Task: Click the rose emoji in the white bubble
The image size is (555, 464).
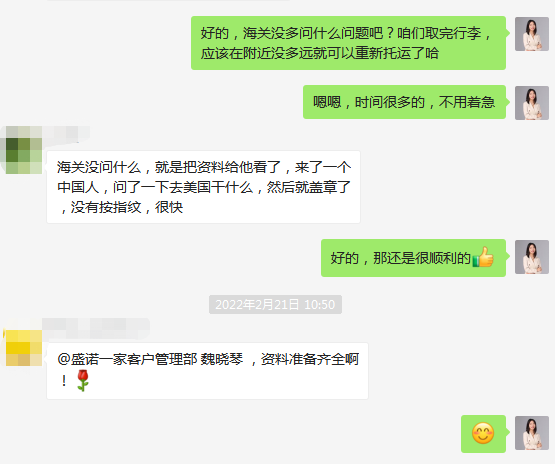Action: (83, 380)
